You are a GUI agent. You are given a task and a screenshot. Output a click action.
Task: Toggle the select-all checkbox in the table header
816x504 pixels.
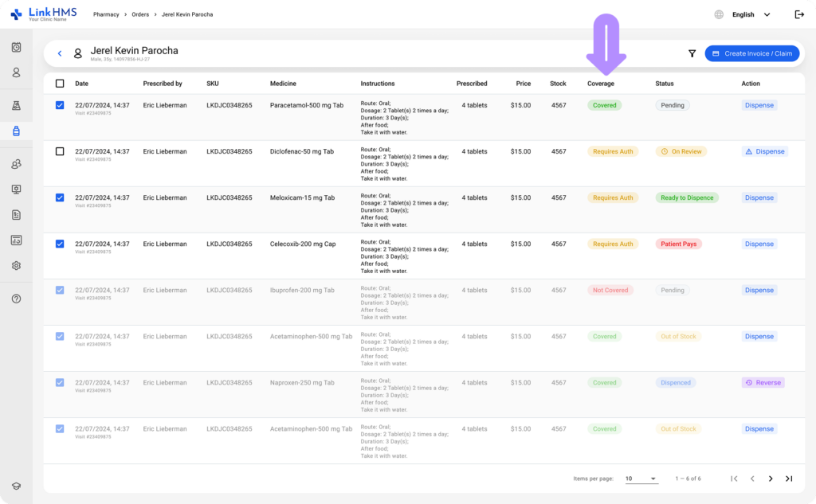60,84
